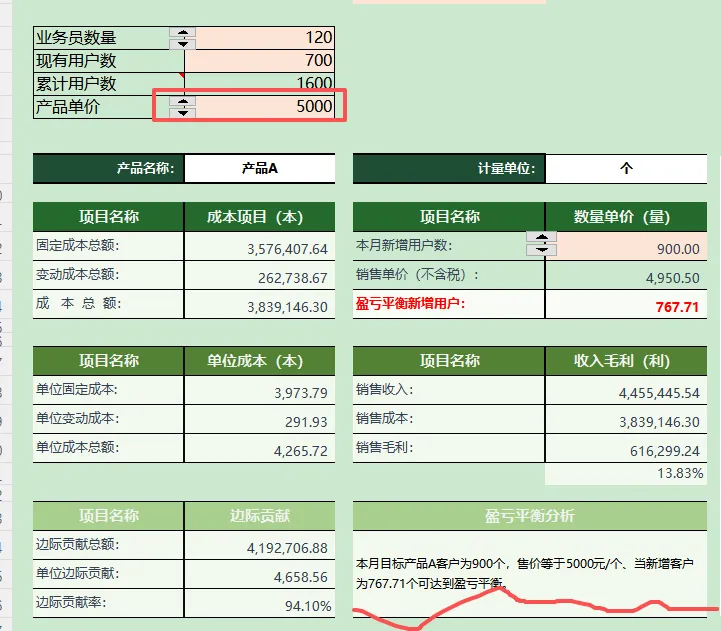Select the 收入毛利 (利) column header
721x631 pixels.
coord(626,361)
